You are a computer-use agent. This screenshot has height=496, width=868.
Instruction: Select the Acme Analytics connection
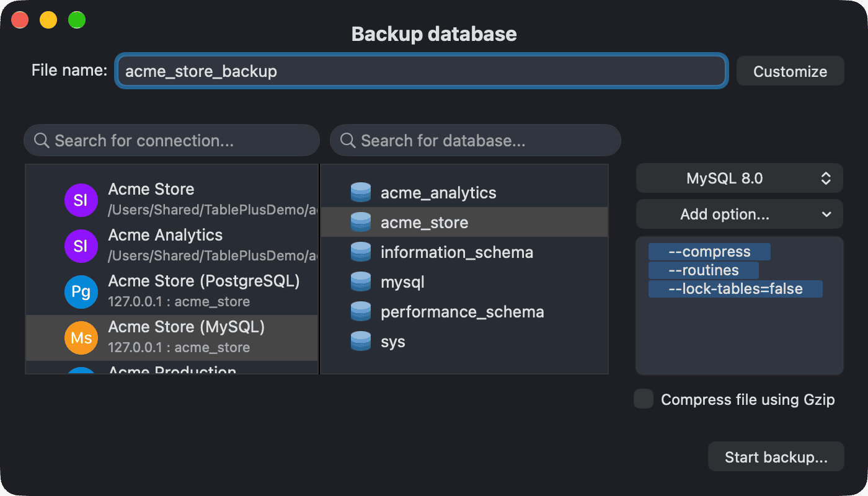tap(172, 246)
